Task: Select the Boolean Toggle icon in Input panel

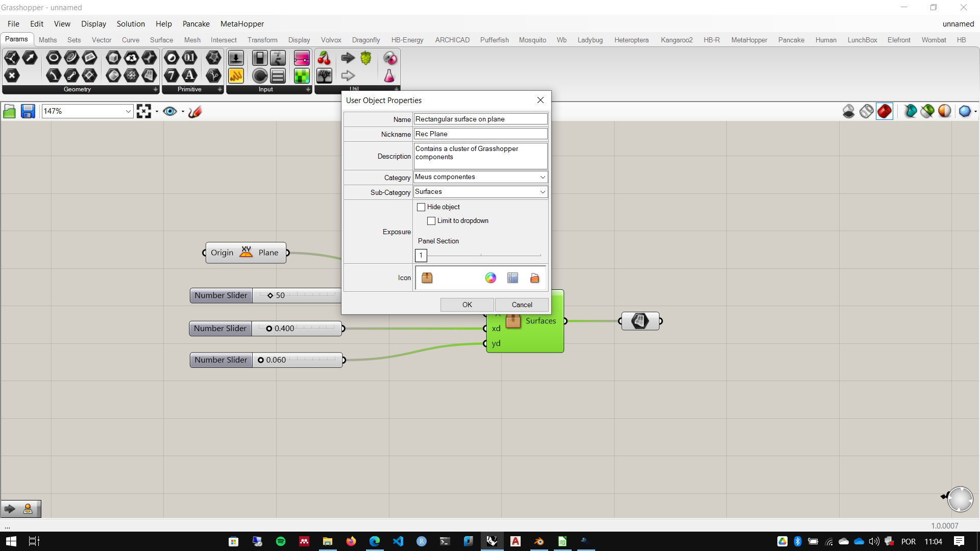Action: click(x=260, y=58)
